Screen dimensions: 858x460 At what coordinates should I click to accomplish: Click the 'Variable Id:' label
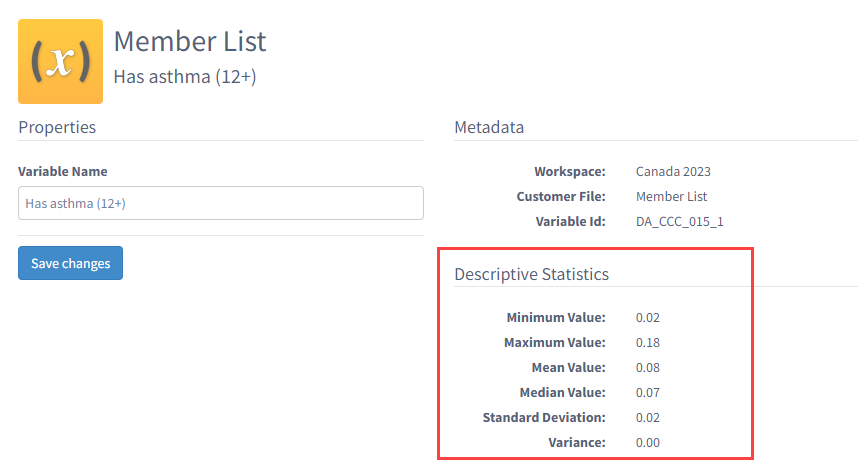coord(570,222)
